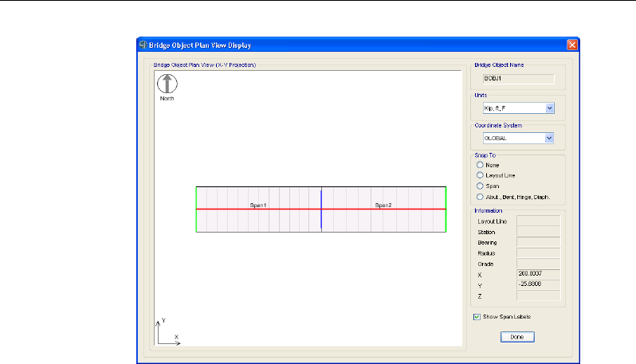
Task: Select the None snap option
Action: click(x=480, y=164)
